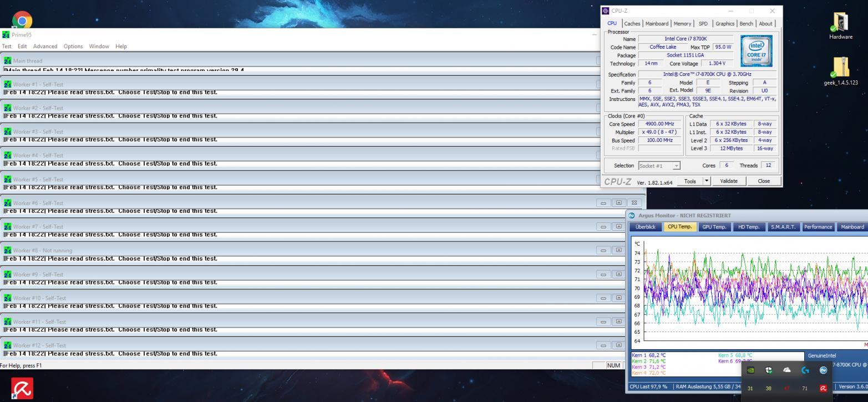Image resolution: width=868 pixels, height=402 pixels.
Task: Switch to the Bench tab in CPU-Z
Action: point(746,23)
